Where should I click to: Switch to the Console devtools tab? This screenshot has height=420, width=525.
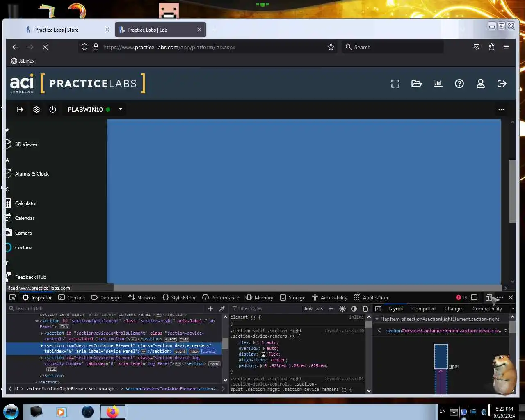(x=72, y=298)
